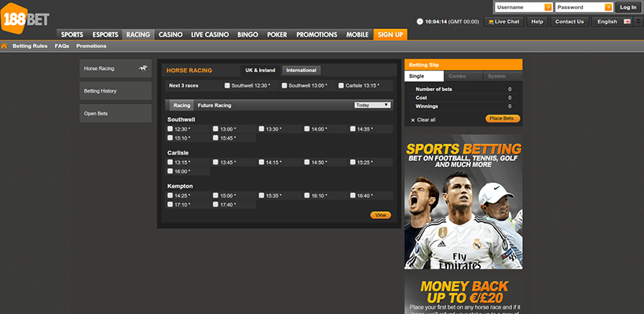The image size is (644, 314).
Task: Click the X icon beside Clear all
Action: (x=413, y=120)
